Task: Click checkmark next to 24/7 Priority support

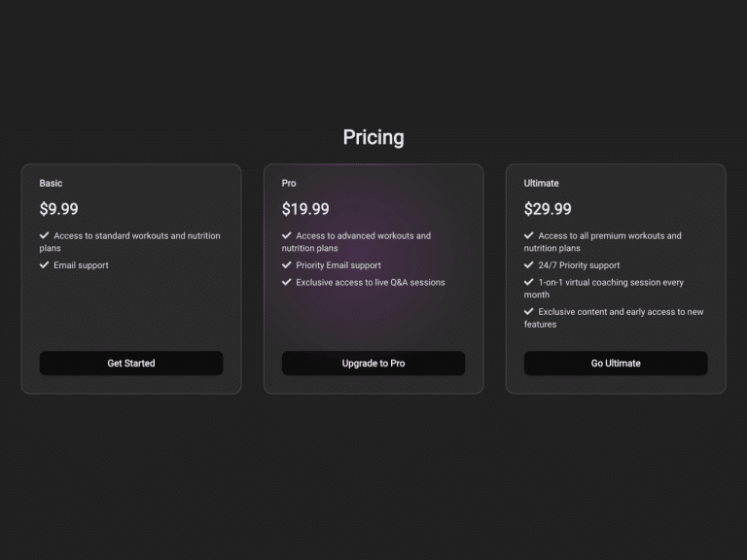Action: point(529,264)
